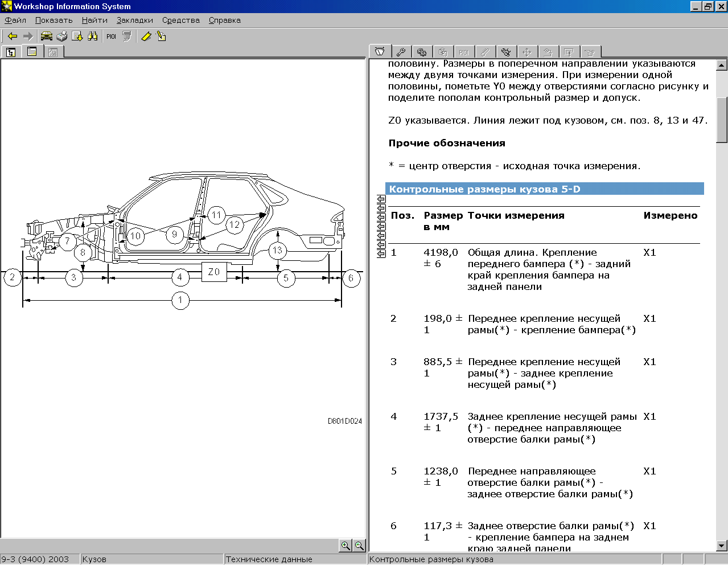
Task: Click 'Контрольные размеры кузова' in the status bar
Action: click(x=431, y=559)
